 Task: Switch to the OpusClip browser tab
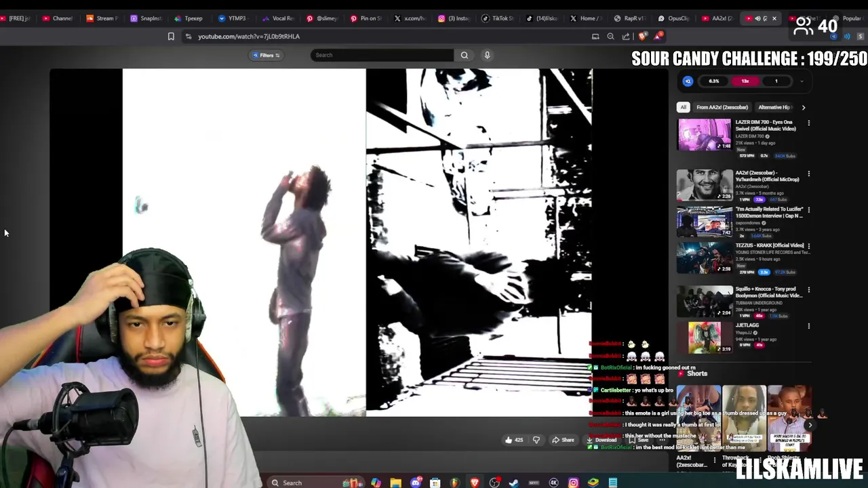675,18
